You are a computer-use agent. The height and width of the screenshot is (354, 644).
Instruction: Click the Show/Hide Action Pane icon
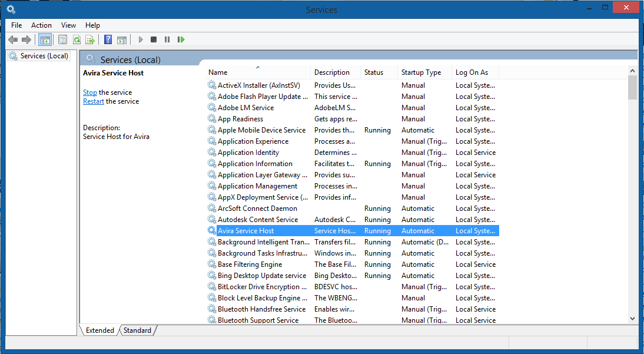122,39
